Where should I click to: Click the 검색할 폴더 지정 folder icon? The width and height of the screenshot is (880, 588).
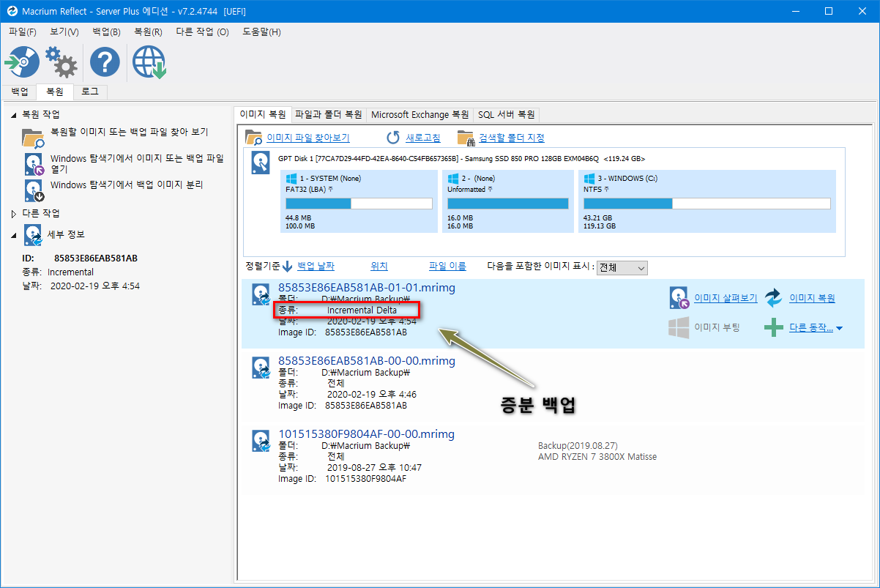466,138
